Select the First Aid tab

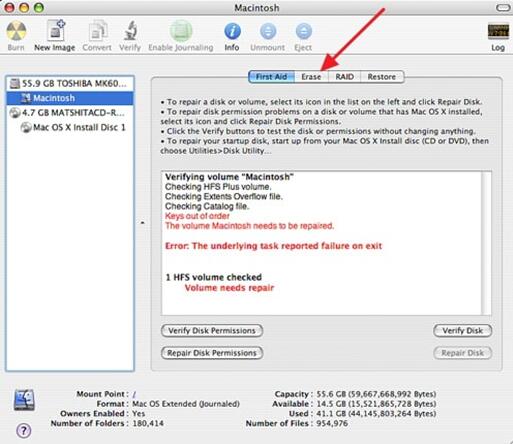pos(272,77)
